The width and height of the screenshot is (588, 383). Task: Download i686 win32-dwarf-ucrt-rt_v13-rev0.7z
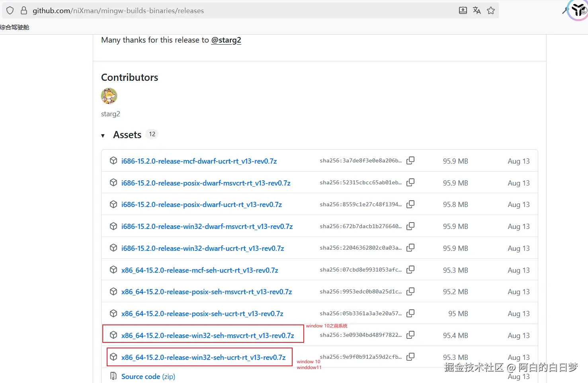[202, 248]
